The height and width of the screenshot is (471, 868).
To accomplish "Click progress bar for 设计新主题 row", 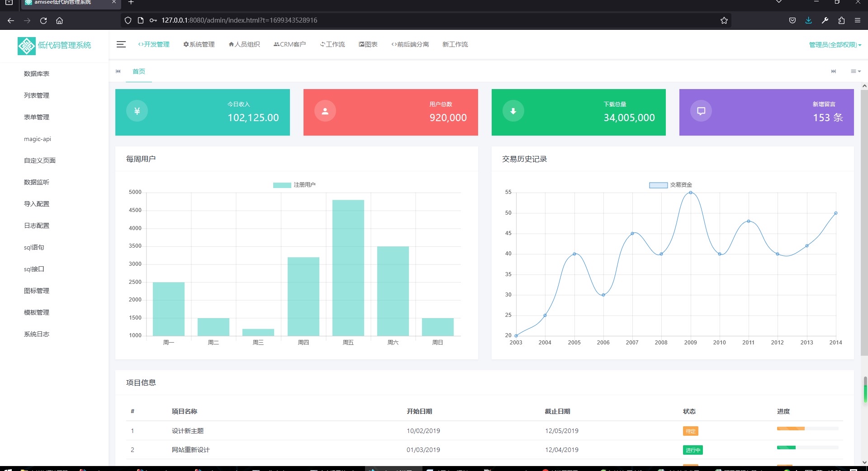I will point(807,429).
